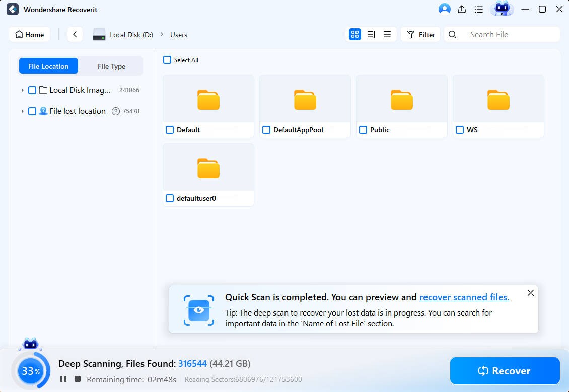Screen dimensions: 569x392
Task: Collapse the sidebar with the back chevron
Action: (75, 34)
